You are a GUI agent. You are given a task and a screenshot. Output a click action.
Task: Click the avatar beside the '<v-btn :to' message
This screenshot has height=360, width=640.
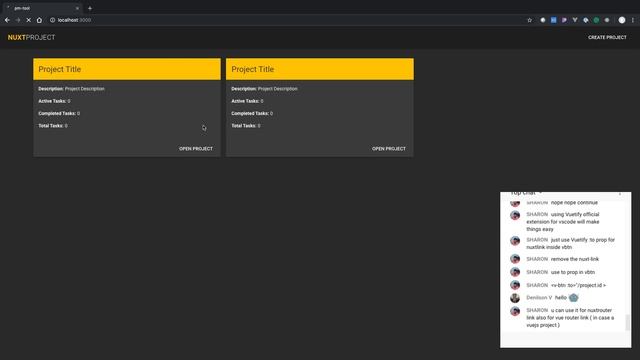click(515, 285)
